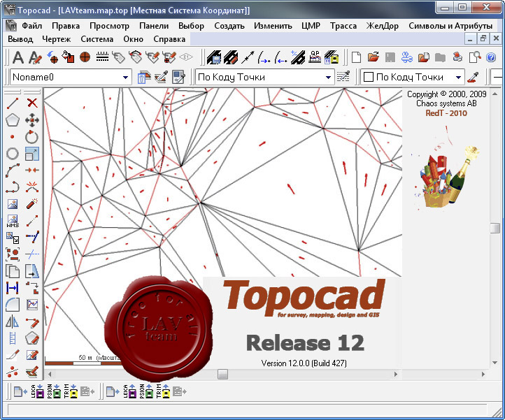Insert WMS image layer
Image resolution: width=505 pixels, height=420 pixels.
pos(13,221)
